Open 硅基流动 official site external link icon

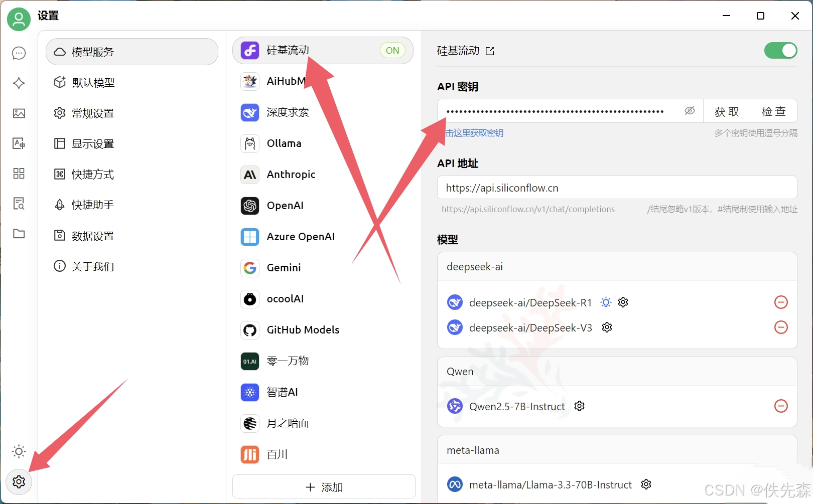click(x=490, y=51)
